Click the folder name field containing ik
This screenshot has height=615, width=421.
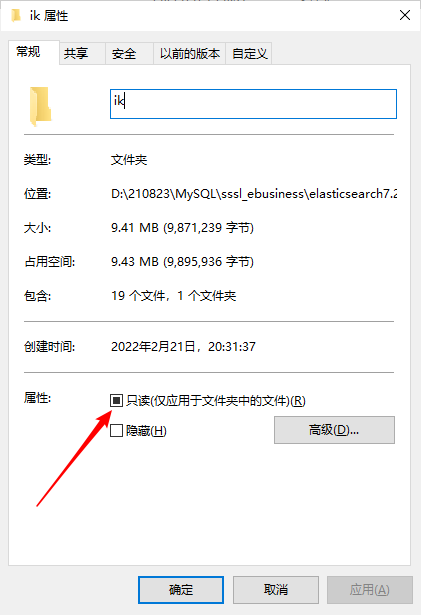point(253,104)
